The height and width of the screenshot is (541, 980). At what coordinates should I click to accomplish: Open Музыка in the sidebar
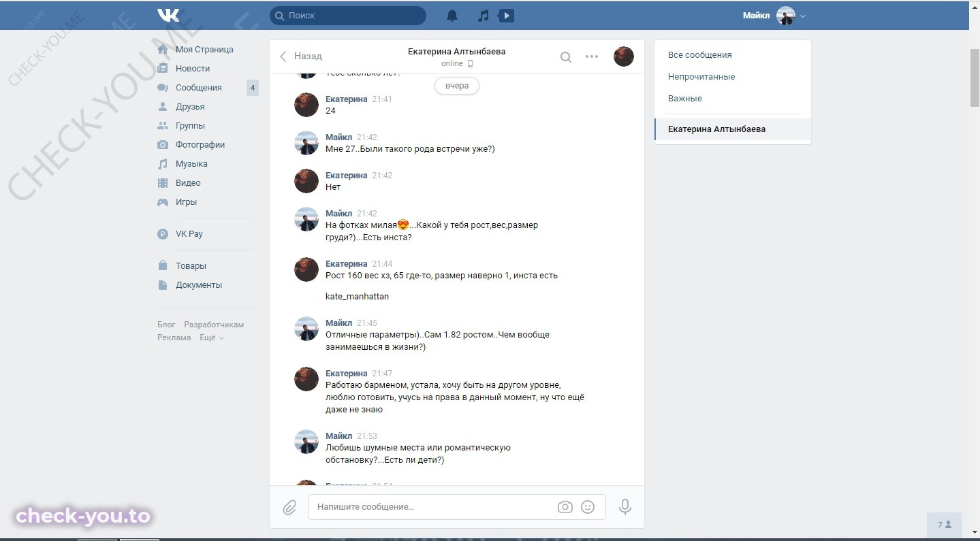click(x=191, y=164)
